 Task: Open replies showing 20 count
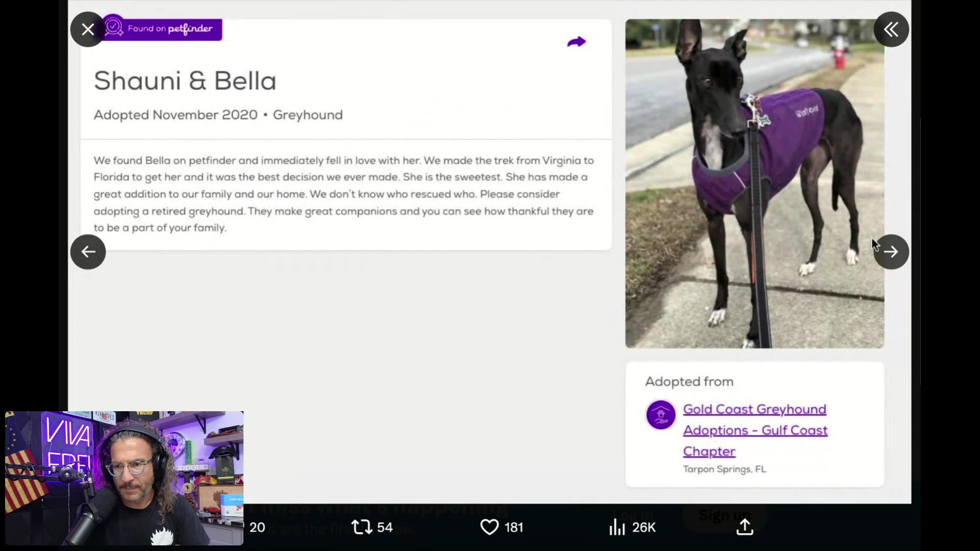point(257,528)
